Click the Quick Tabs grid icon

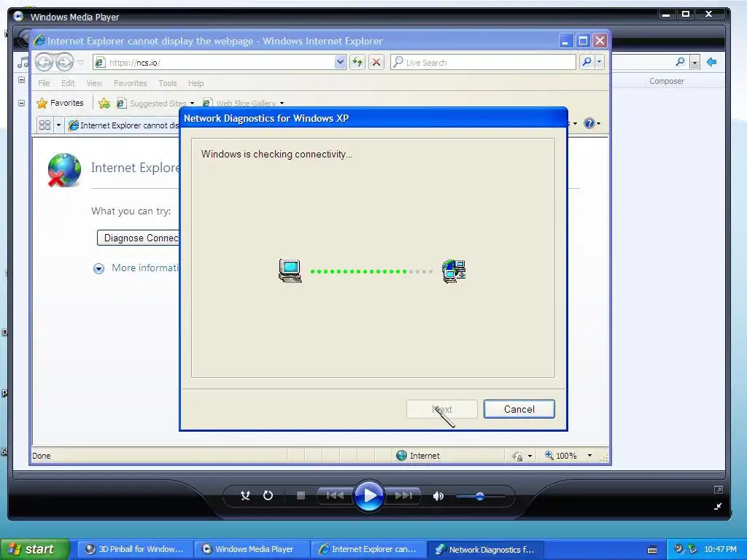point(44,125)
